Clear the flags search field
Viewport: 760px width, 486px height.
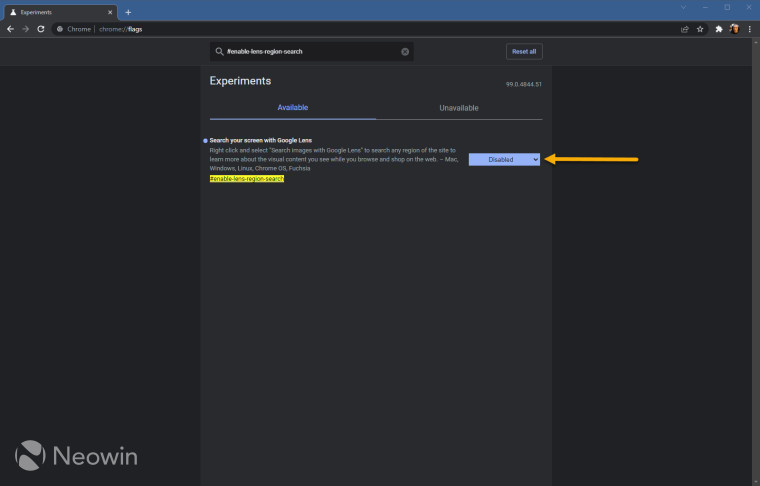pos(405,52)
